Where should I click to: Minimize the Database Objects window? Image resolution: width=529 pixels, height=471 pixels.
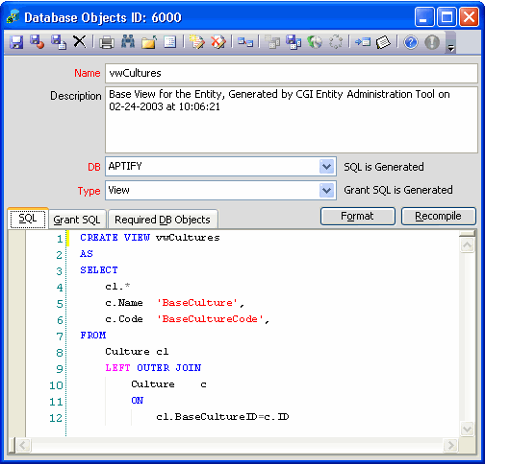[x=424, y=17]
